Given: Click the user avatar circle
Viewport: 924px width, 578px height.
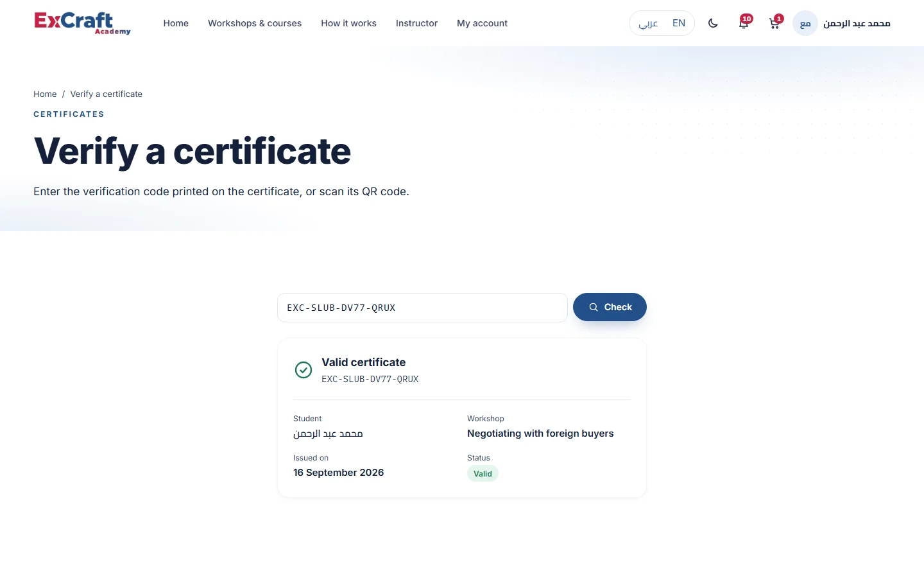Looking at the screenshot, I should click(x=805, y=23).
